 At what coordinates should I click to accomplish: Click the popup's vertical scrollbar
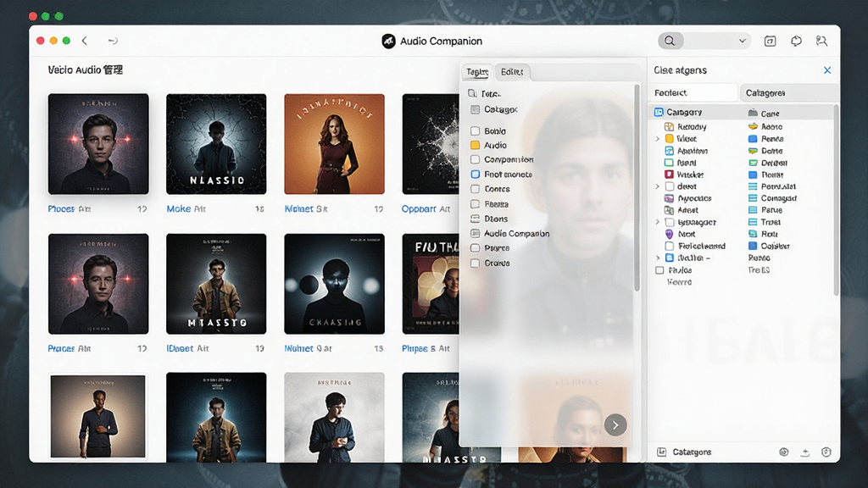[x=637, y=188]
